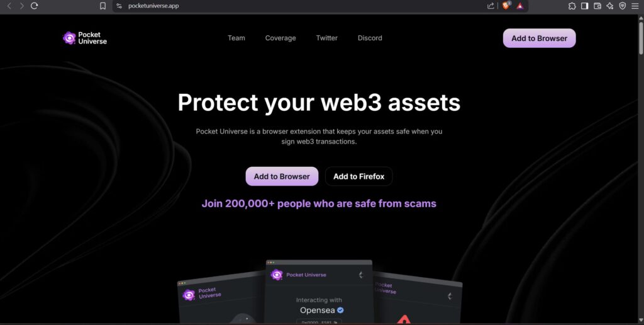Open the Team nav link

coord(236,38)
